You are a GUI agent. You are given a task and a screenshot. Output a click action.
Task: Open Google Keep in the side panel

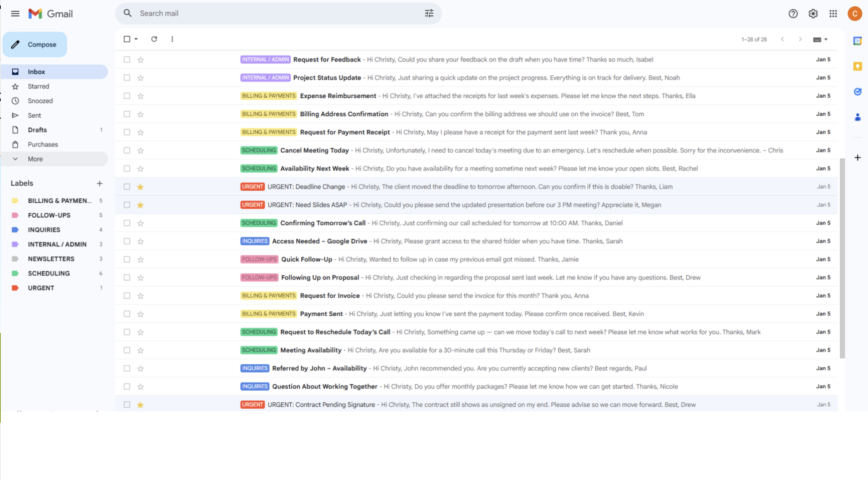click(x=857, y=66)
